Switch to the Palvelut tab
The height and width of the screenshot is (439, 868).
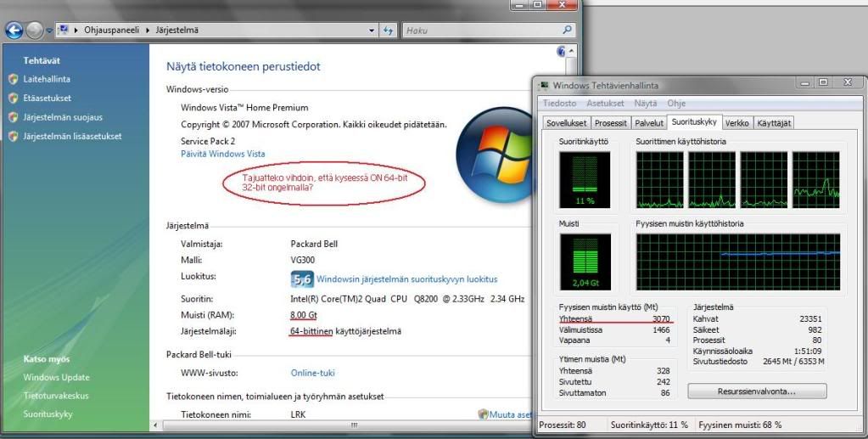tap(649, 123)
